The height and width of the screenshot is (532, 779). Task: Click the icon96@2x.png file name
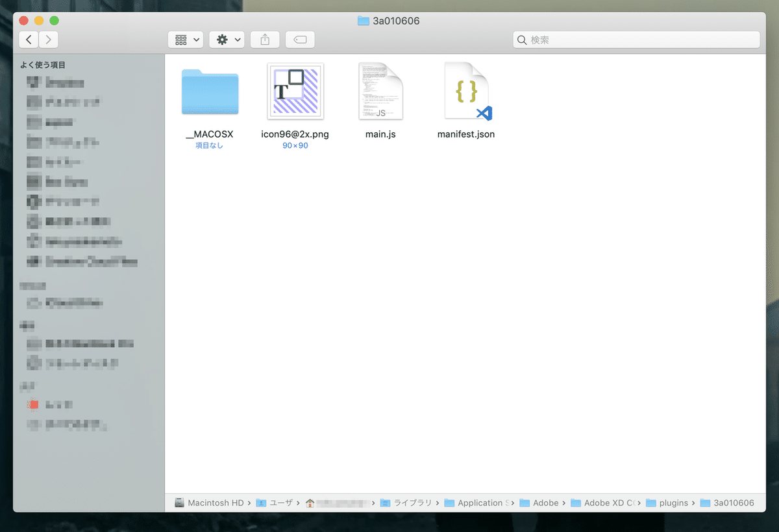(295, 134)
